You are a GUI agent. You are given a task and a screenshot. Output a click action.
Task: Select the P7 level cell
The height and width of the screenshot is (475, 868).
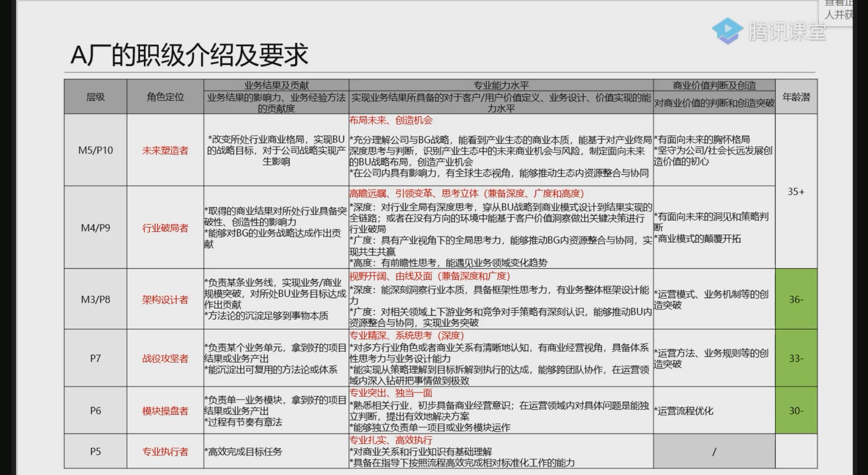click(95, 358)
